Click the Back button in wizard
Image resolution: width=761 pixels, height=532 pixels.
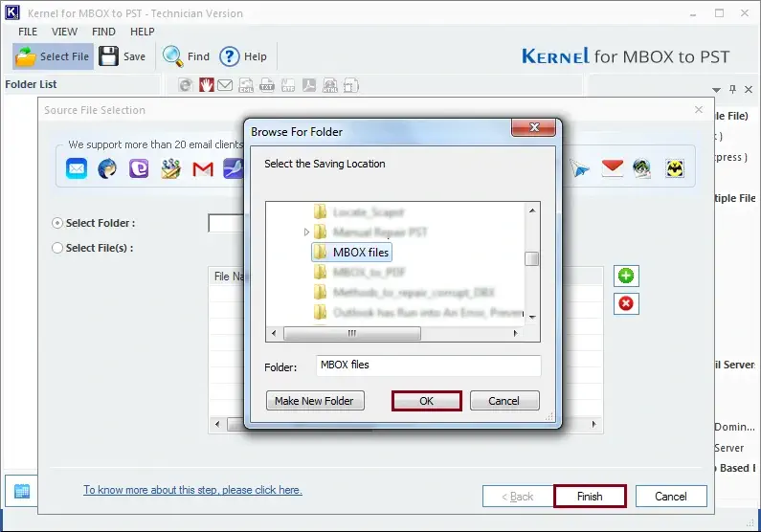pyautogui.click(x=518, y=496)
